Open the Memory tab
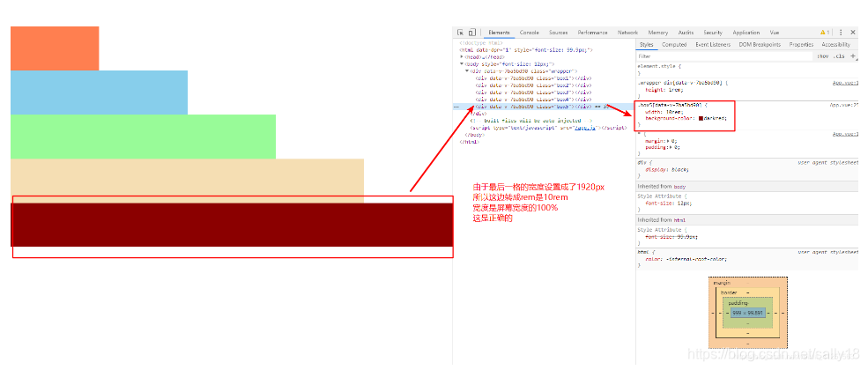This screenshot has width=868, height=370. click(657, 33)
